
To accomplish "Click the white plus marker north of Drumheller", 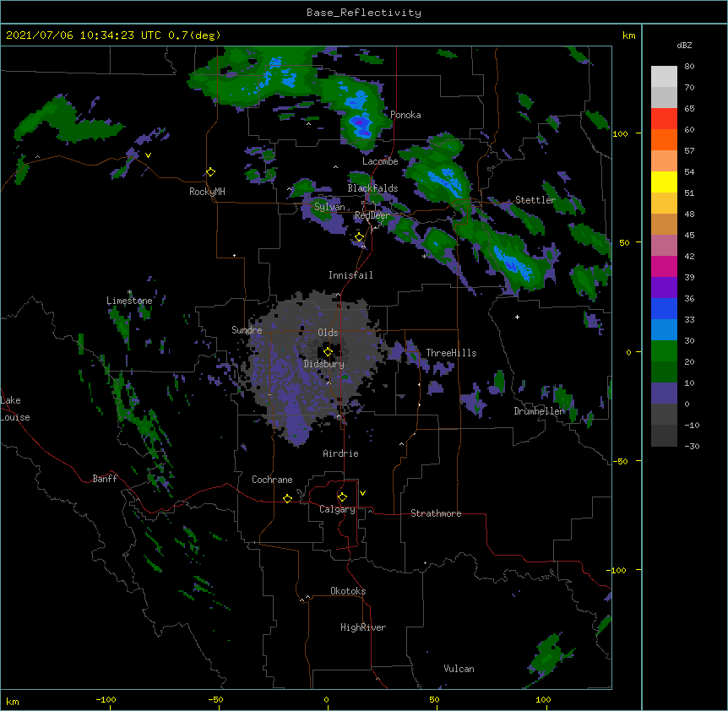I will 517,317.
